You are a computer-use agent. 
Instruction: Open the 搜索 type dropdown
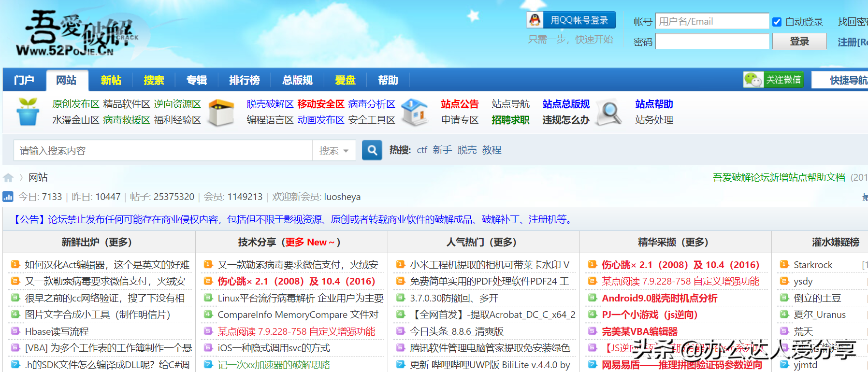[334, 151]
